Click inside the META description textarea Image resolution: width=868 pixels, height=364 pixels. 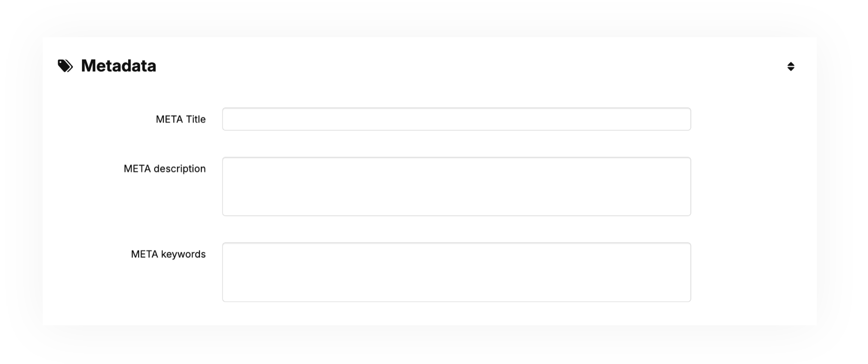coord(456,186)
